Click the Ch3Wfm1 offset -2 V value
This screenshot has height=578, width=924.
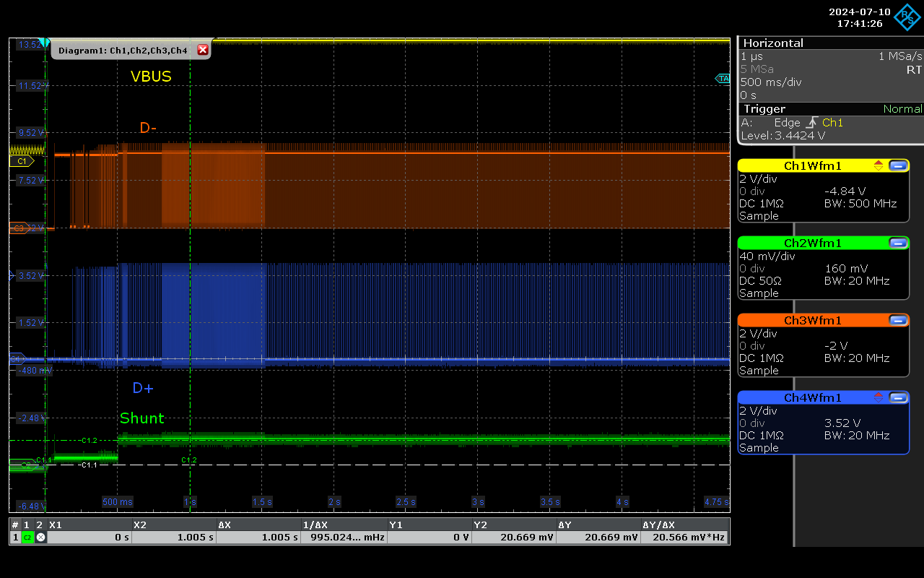pos(835,345)
